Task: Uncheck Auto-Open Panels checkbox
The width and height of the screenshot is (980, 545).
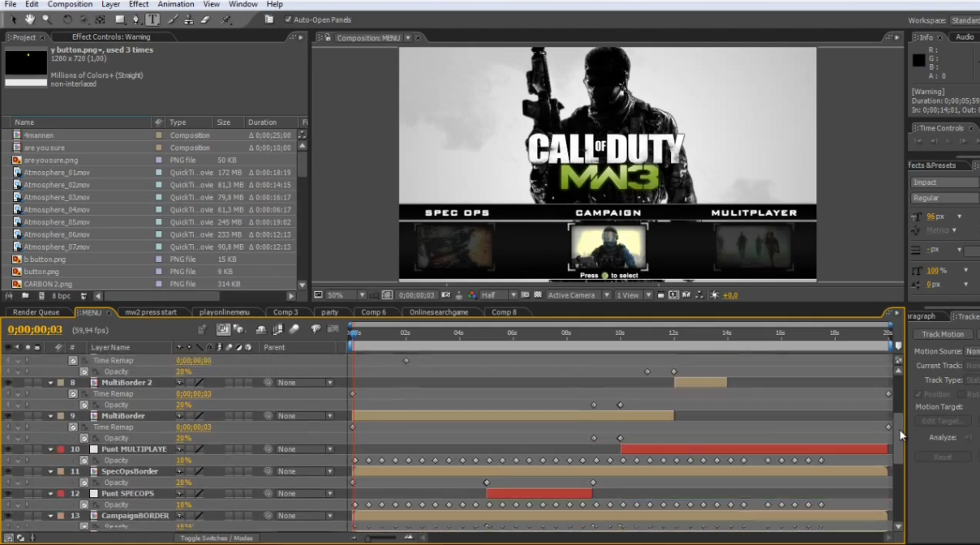Action: pos(288,19)
